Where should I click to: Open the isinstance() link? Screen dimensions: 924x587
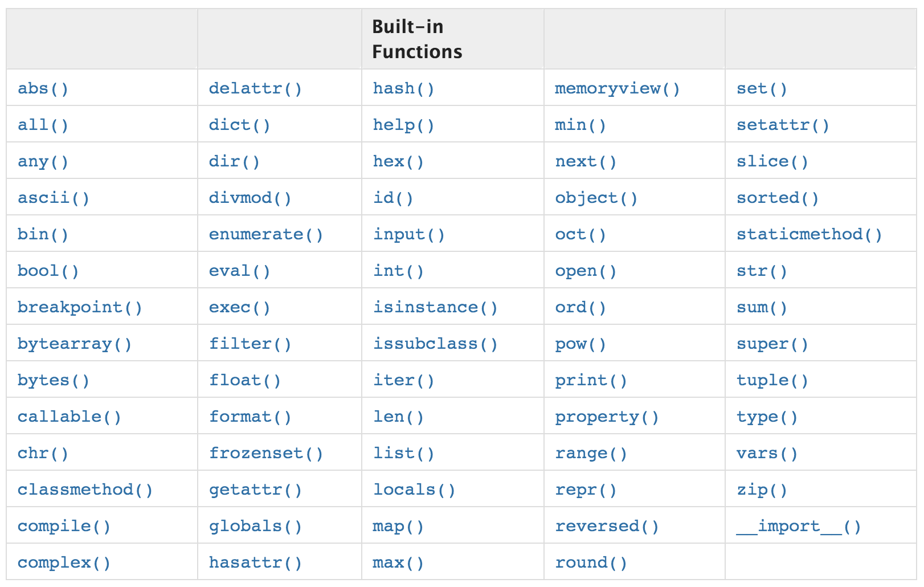(x=435, y=307)
